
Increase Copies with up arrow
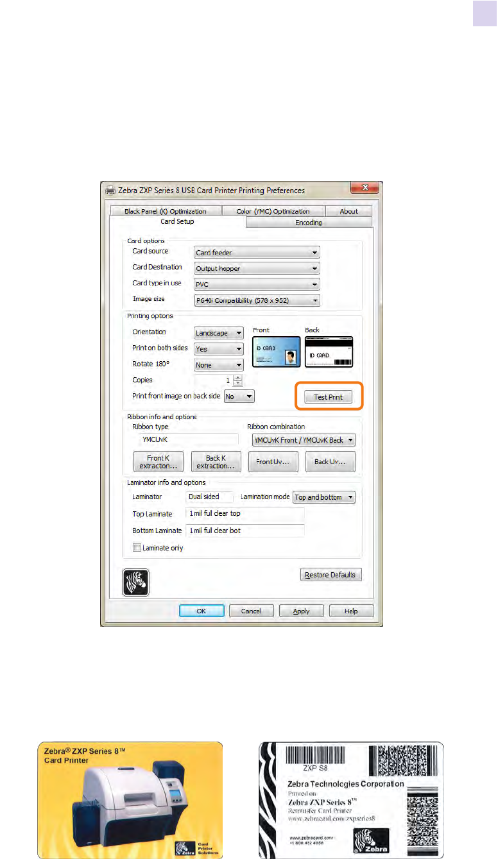238,377
